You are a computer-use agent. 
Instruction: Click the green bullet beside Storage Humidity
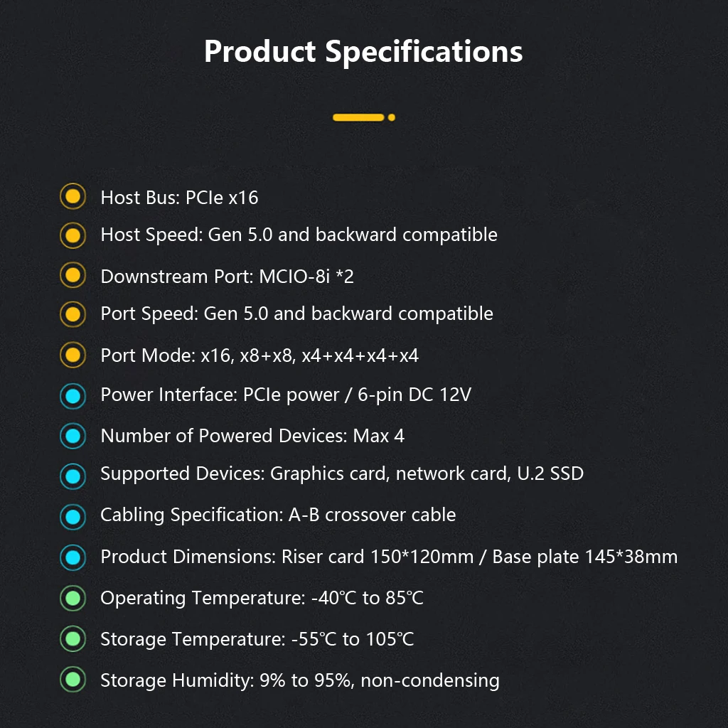pos(73,679)
